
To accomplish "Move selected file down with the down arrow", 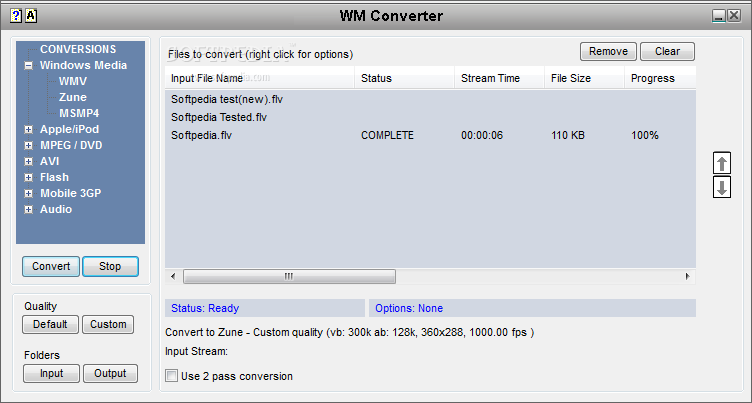I will [722, 187].
